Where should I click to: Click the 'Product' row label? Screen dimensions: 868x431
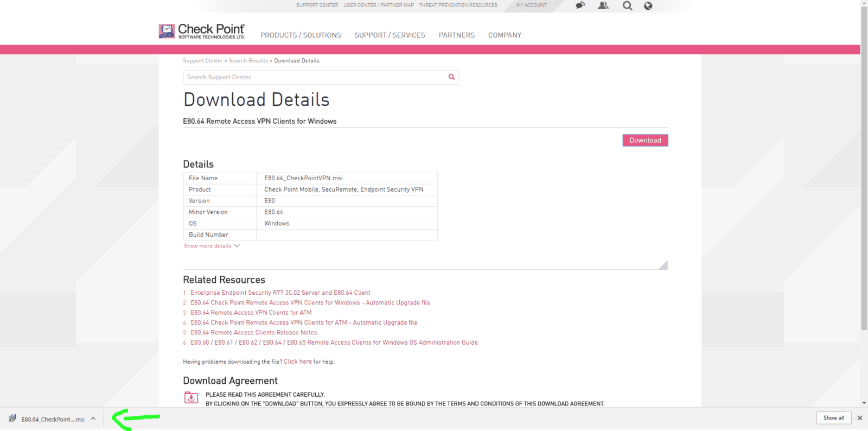coord(200,189)
